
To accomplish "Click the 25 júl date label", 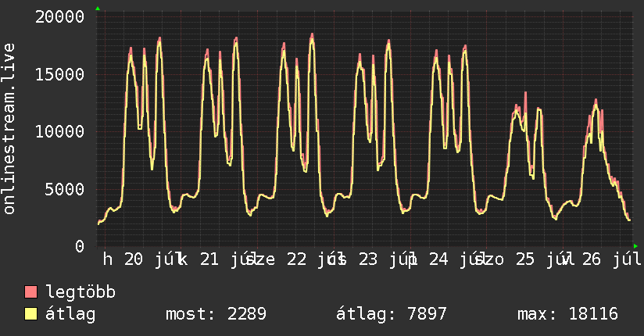I will [541, 259].
